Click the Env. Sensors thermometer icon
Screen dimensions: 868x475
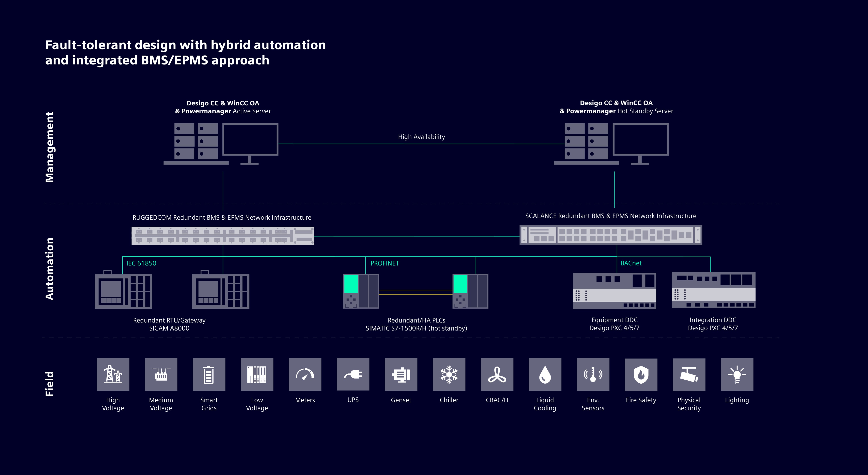pos(593,374)
